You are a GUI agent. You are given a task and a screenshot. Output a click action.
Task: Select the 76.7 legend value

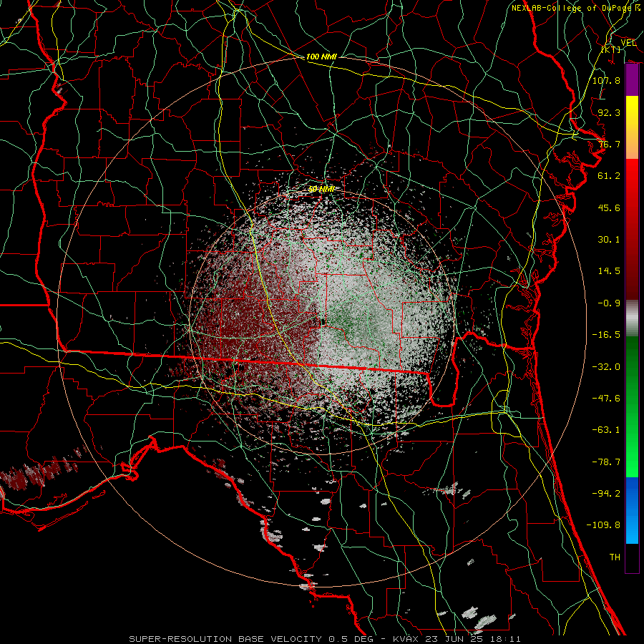(609, 144)
